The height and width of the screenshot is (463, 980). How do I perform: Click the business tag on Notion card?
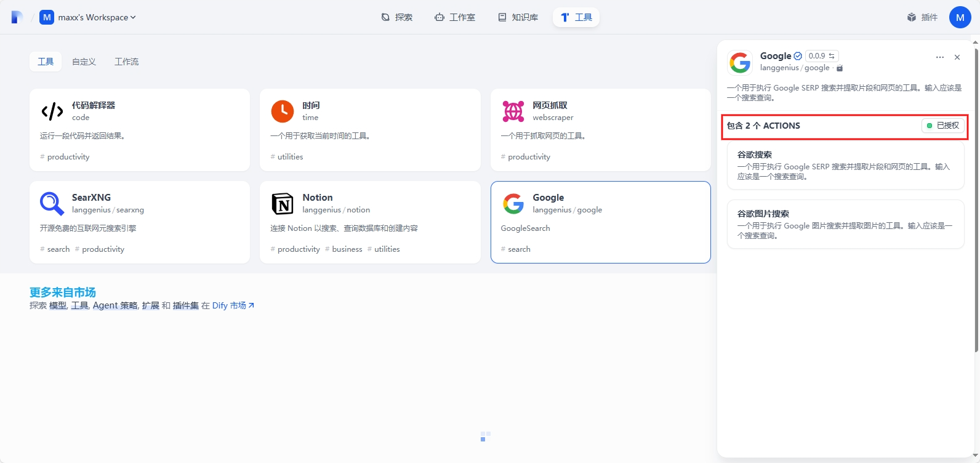343,249
